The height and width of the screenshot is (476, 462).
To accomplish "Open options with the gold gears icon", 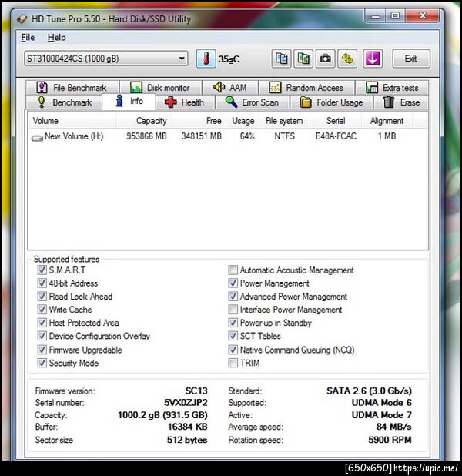I will click(347, 59).
